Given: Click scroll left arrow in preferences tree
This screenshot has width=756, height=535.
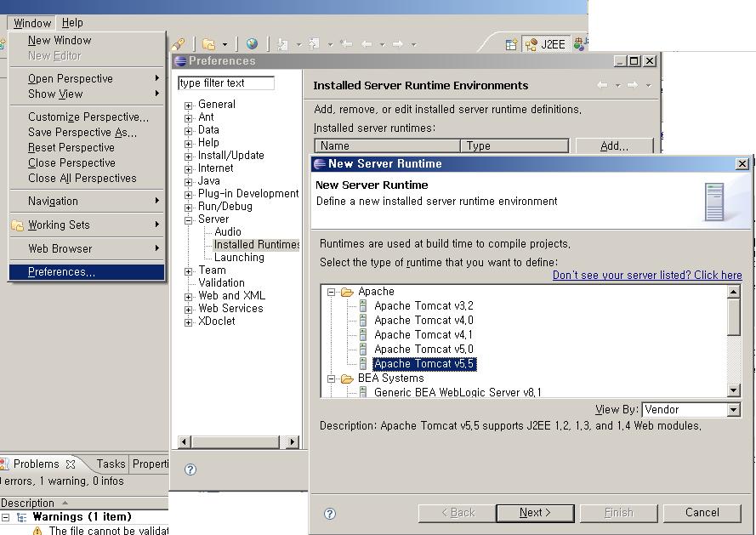Looking at the screenshot, I should [x=185, y=441].
